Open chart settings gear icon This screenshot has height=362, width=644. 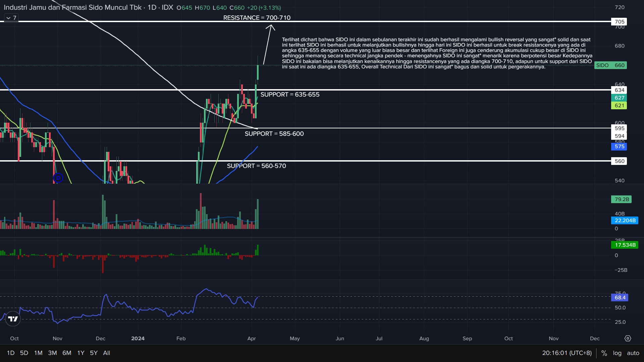[x=628, y=338]
